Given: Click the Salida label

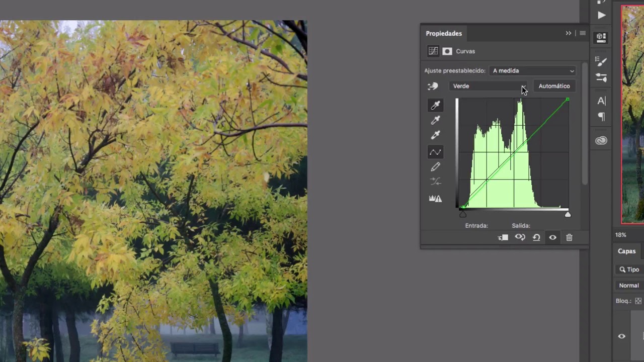Looking at the screenshot, I should (x=521, y=226).
